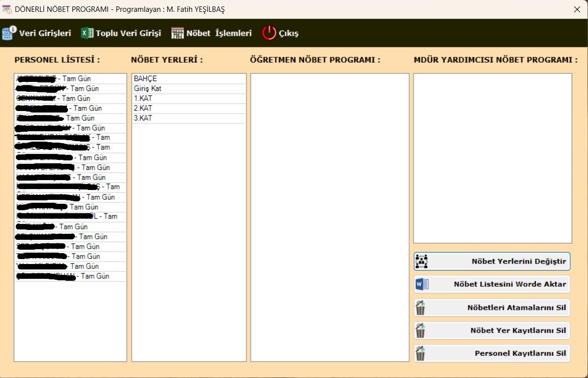This screenshot has width=588, height=378.
Task: Click trash icon on Nöbet Yer Kayıtlarını Sil
Action: coord(420,331)
